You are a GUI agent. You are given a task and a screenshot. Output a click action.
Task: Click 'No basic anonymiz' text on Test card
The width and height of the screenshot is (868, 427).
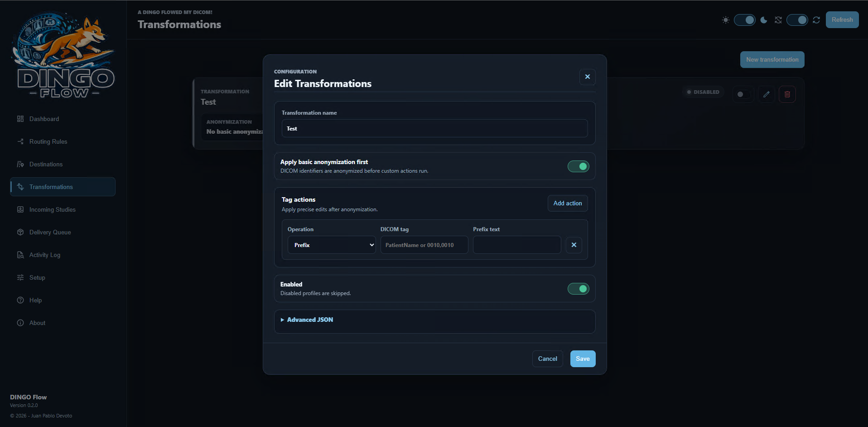pos(235,131)
